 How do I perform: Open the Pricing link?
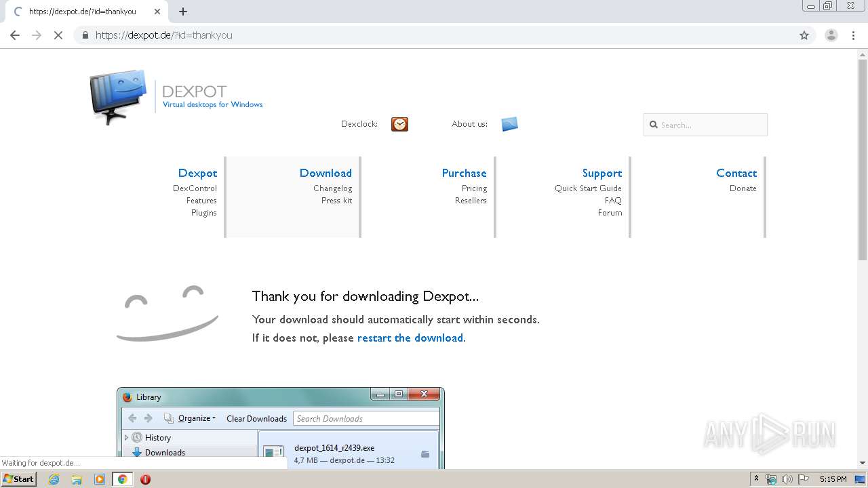pos(474,188)
